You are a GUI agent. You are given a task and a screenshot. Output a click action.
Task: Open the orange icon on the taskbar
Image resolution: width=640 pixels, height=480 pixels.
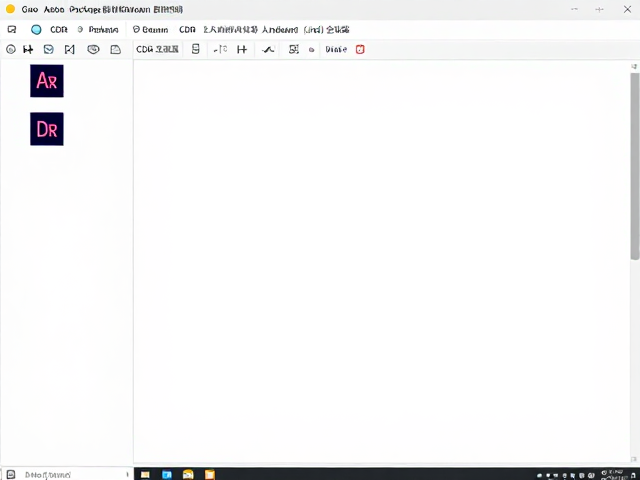210,474
